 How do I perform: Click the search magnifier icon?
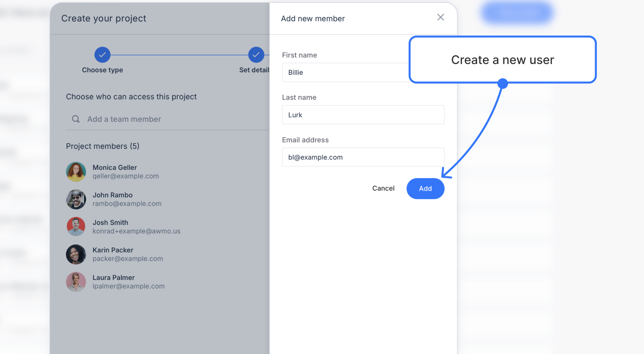(76, 119)
